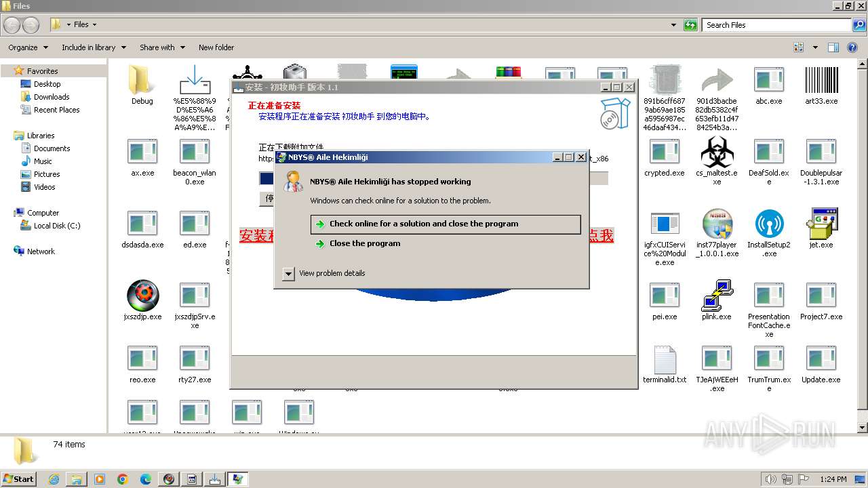Select jxszdjpSrv.exe file icon

195,296
